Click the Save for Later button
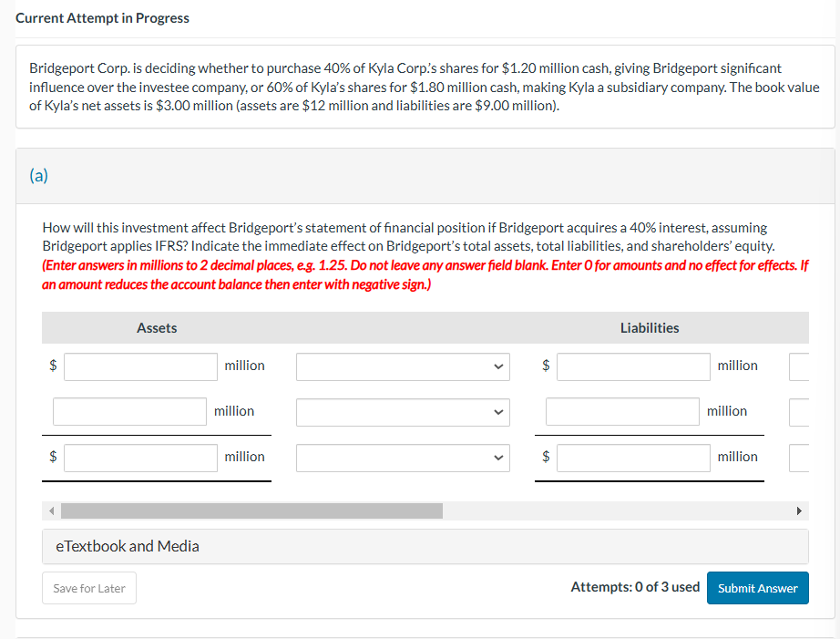The height and width of the screenshot is (639, 840). coord(88,588)
